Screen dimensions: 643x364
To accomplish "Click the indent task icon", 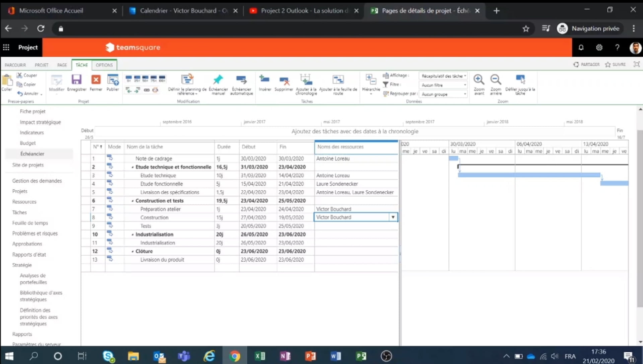I will coord(137,90).
